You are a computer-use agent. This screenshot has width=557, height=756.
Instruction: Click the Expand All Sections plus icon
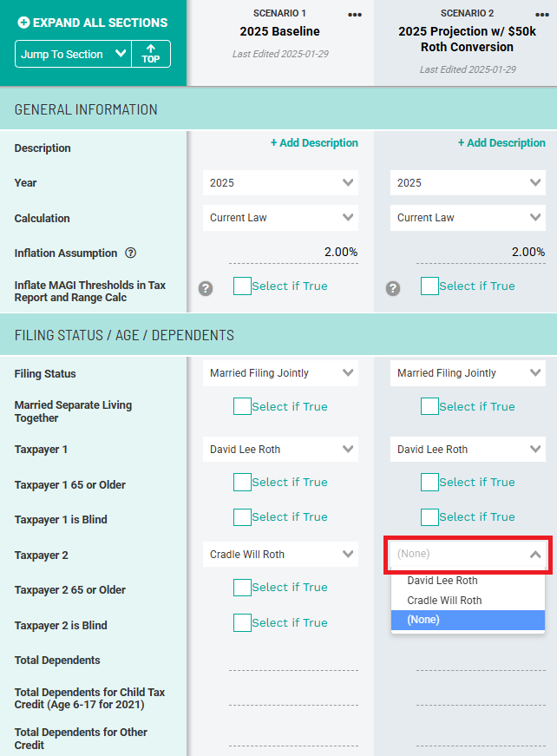point(23,22)
